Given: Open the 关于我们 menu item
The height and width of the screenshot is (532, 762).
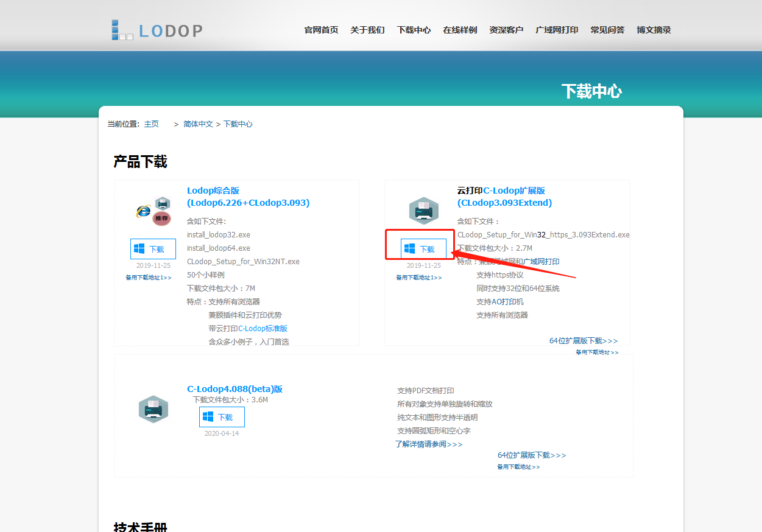Looking at the screenshot, I should point(367,29).
